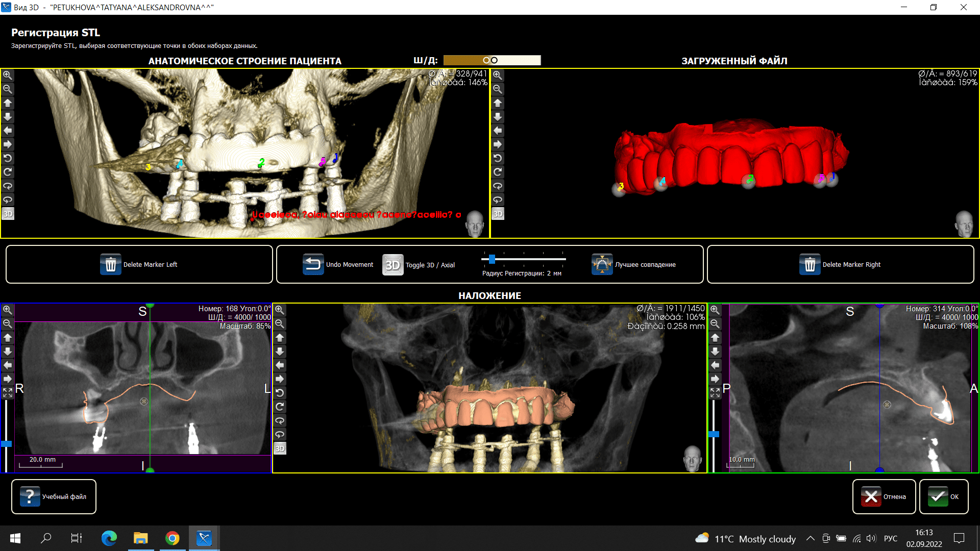Run best match registration (Лучшее совпадение)
980x551 pixels.
click(x=602, y=265)
